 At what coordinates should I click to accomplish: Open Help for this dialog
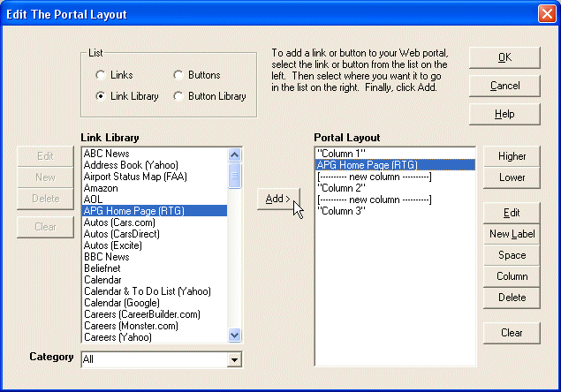point(504,114)
